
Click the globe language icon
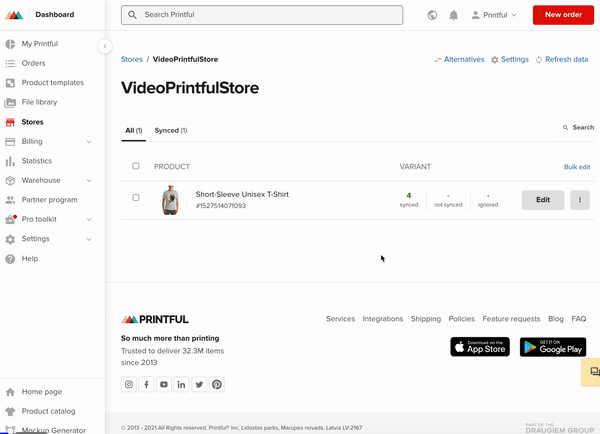(432, 15)
